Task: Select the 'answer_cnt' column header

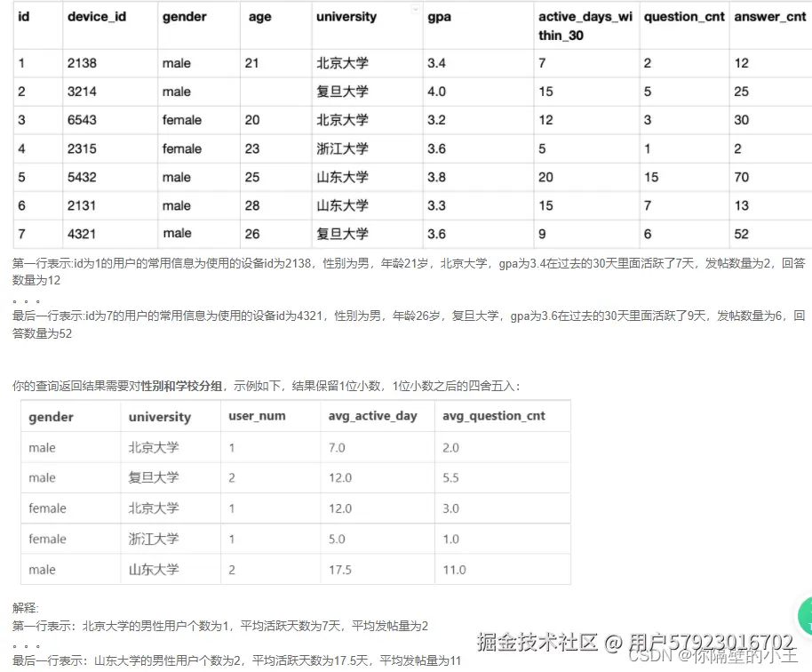Action: (x=770, y=17)
